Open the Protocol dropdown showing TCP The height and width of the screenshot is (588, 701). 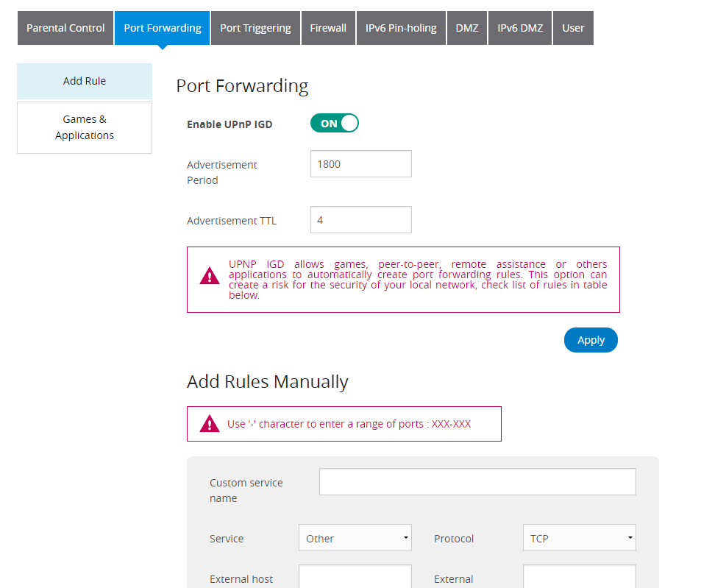click(x=579, y=538)
